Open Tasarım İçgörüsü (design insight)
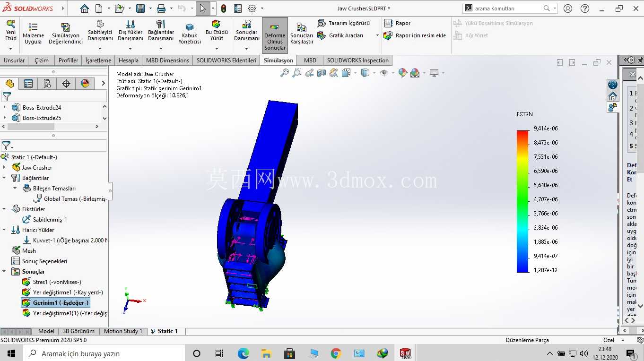The width and height of the screenshot is (644, 361). click(344, 23)
